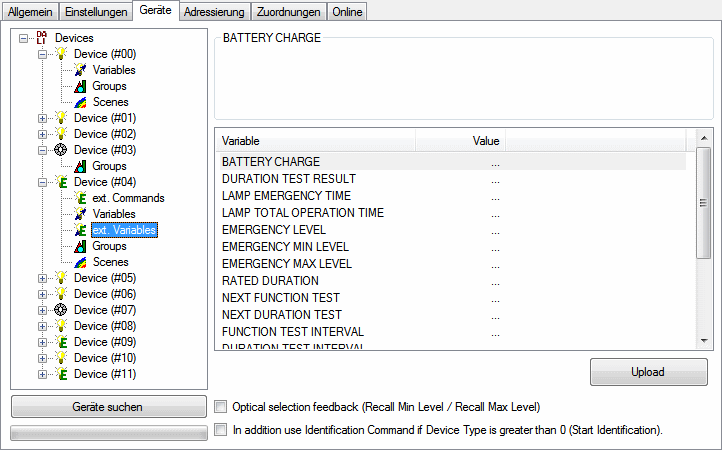Select the DURATION TEST RESULT row
This screenshot has width=722, height=450.
click(289, 179)
